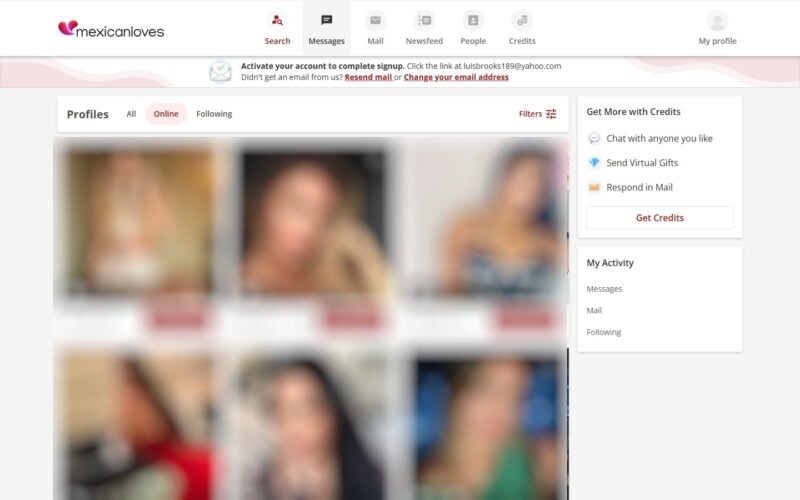This screenshot has width=800, height=500.
Task: Click the Resend mail link
Action: [x=368, y=77]
